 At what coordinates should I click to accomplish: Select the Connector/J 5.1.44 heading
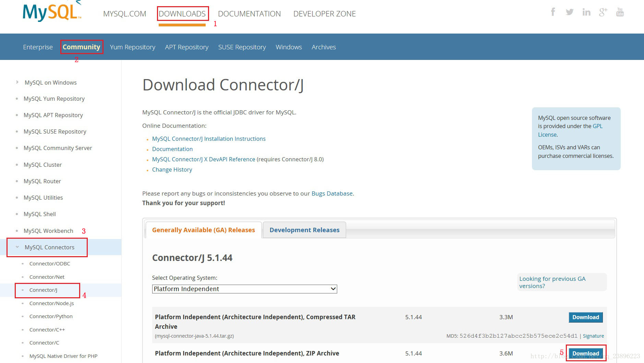coord(192,258)
